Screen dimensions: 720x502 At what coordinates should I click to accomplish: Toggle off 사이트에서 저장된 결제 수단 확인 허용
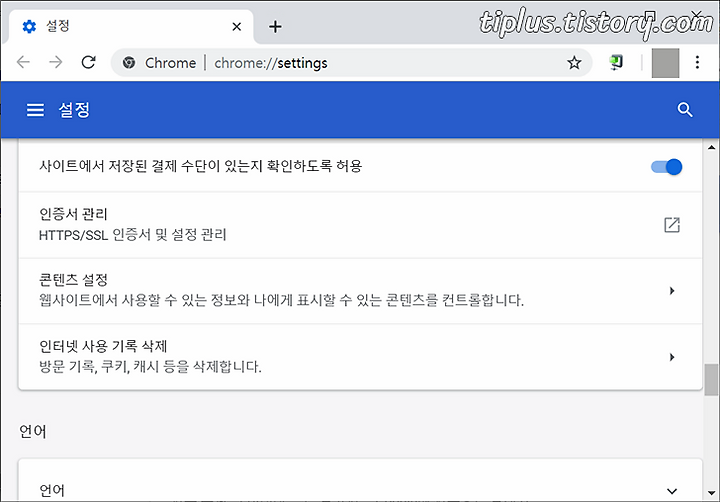(666, 167)
